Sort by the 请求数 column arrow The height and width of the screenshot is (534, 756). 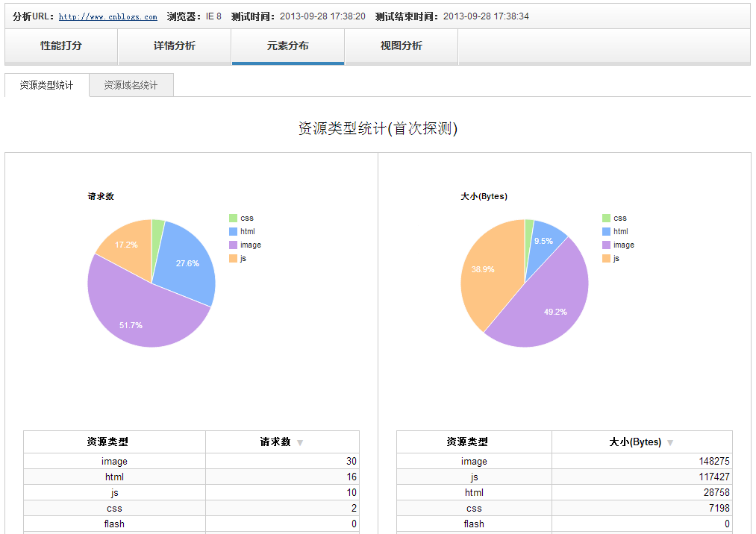300,442
